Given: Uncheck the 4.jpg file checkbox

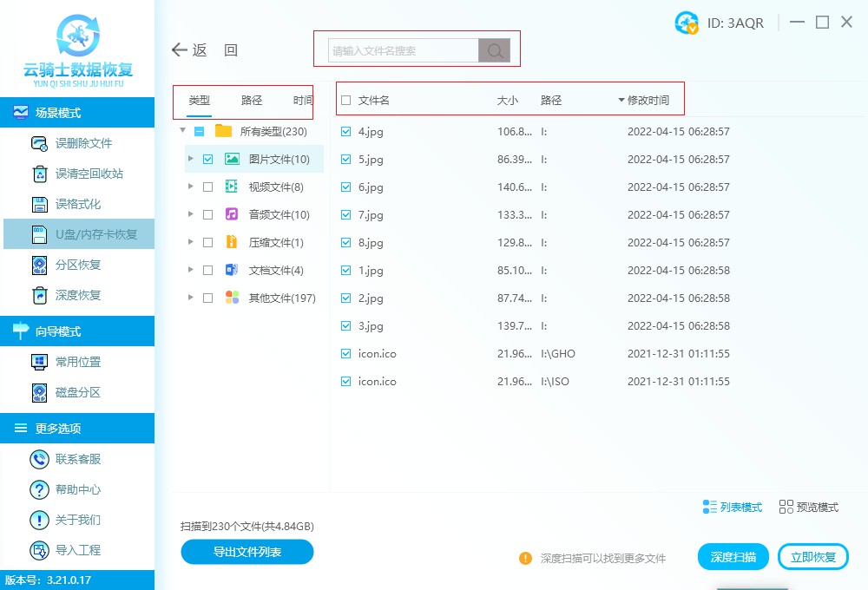Looking at the screenshot, I should pyautogui.click(x=346, y=132).
